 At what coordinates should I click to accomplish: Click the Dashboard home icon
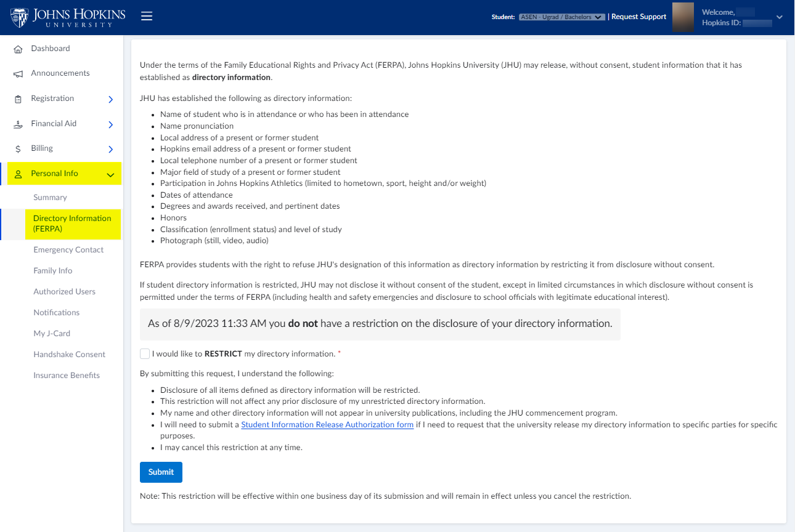pos(18,49)
